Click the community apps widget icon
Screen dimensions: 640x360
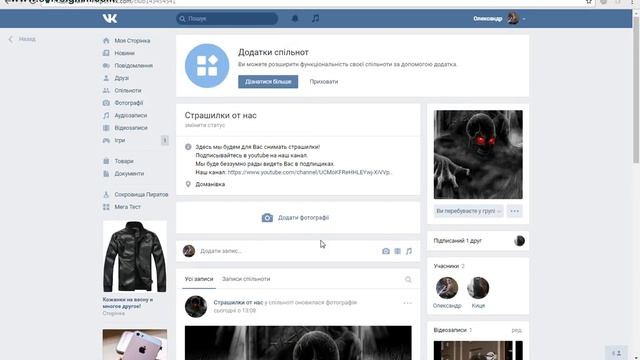point(207,66)
